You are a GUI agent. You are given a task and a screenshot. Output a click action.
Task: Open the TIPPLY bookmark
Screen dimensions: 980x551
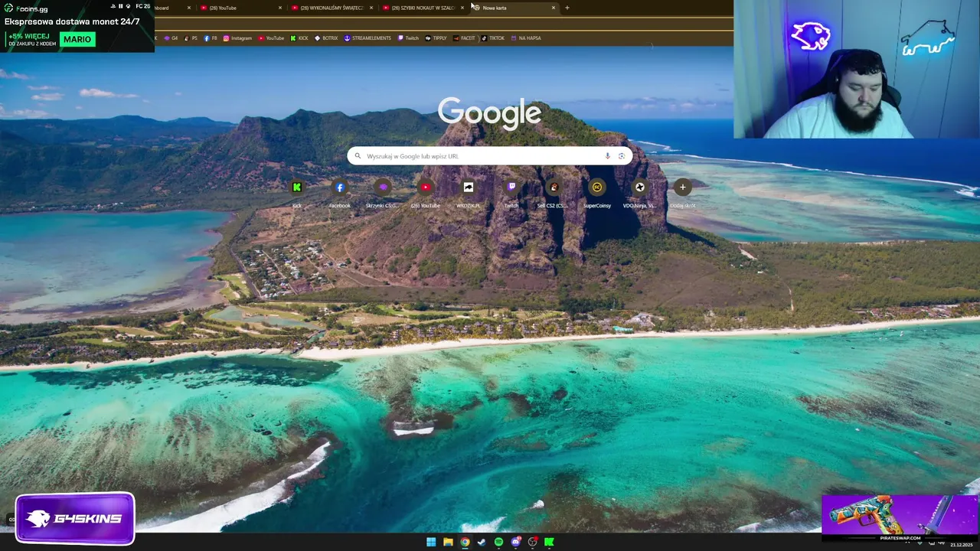436,38
